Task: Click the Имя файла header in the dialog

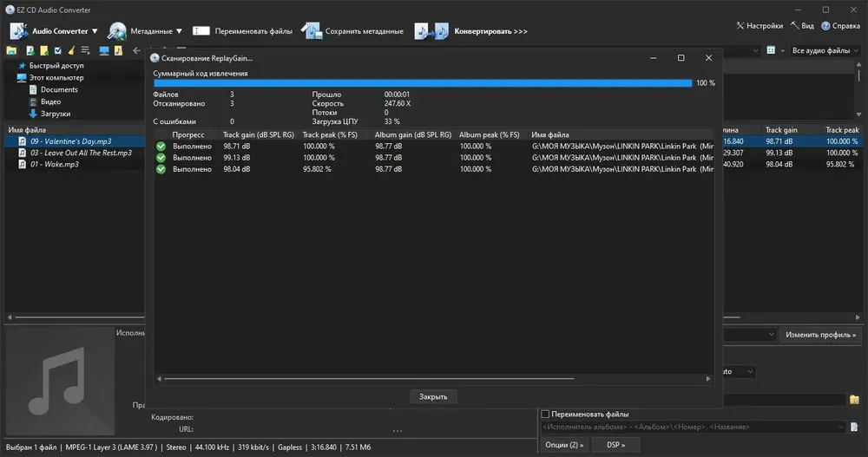Action: pos(550,134)
